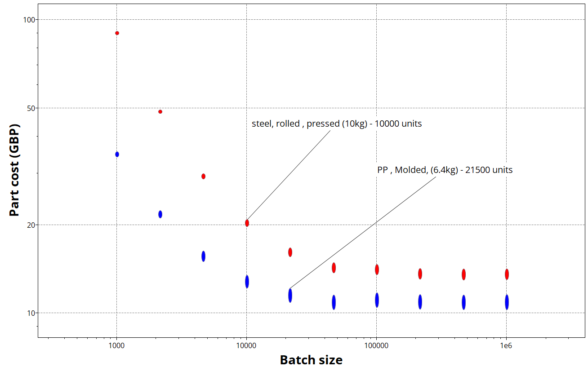
Task: Click the red data point at batch size 1000
Action: 117,33
